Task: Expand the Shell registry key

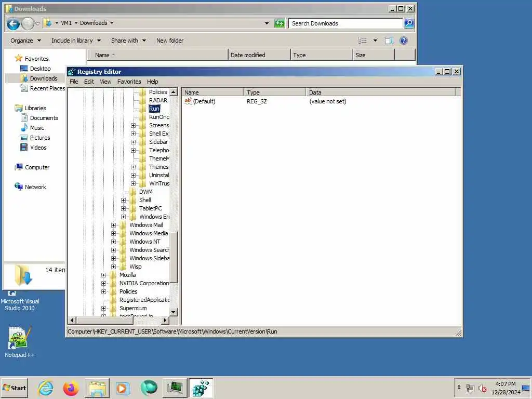Action: click(123, 200)
